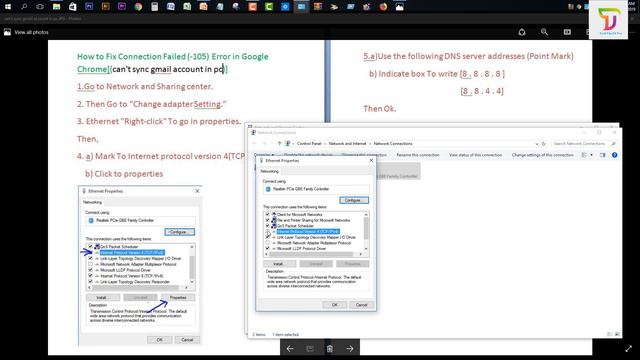Click Install in the left Ethernet Properties
The width and height of the screenshot is (640, 360).
tap(102, 298)
